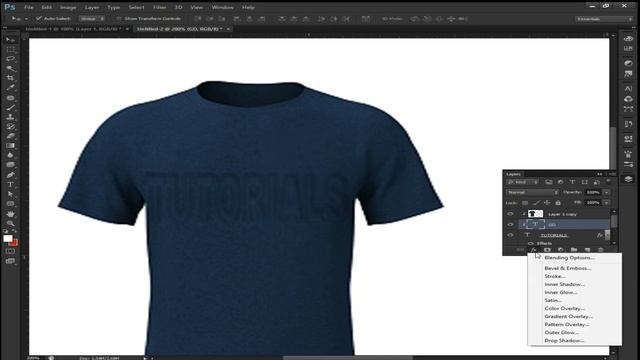This screenshot has width=640, height=360.
Task: Select the Eraser tool
Action: click(x=11, y=136)
